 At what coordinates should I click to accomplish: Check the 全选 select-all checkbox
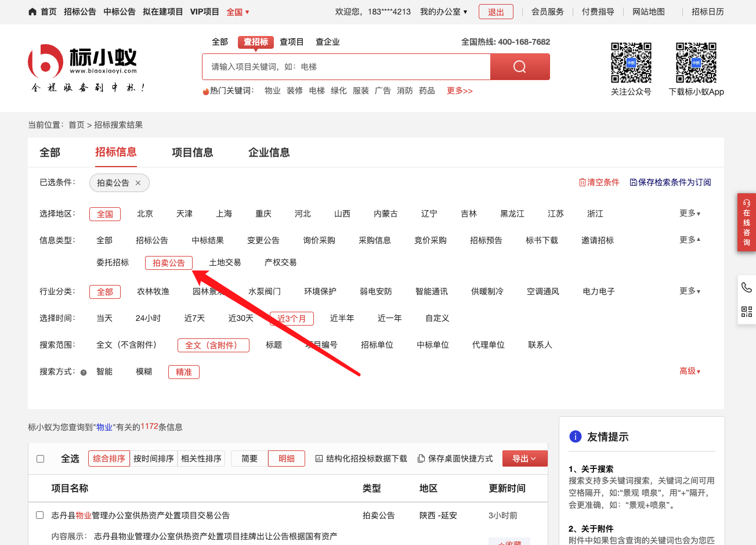[41, 459]
